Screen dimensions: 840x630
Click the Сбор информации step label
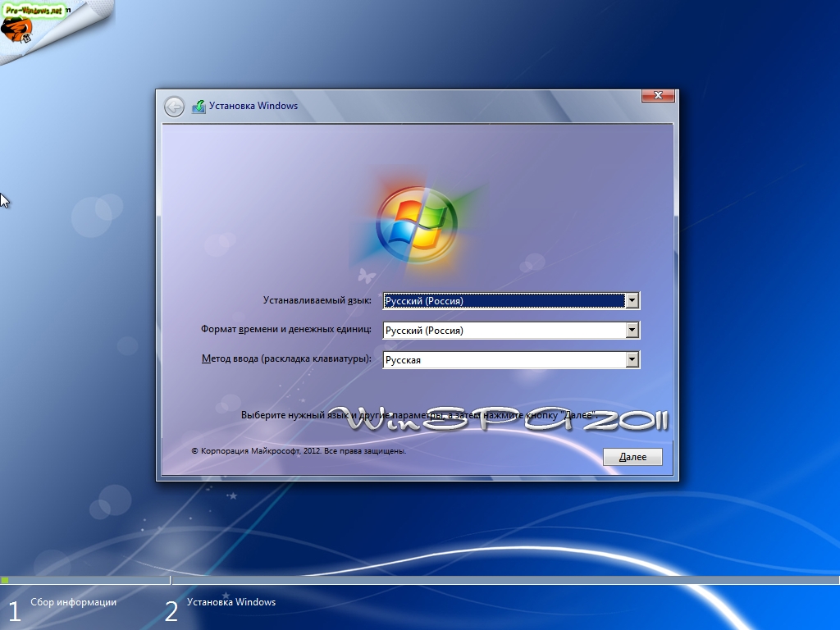(73, 602)
